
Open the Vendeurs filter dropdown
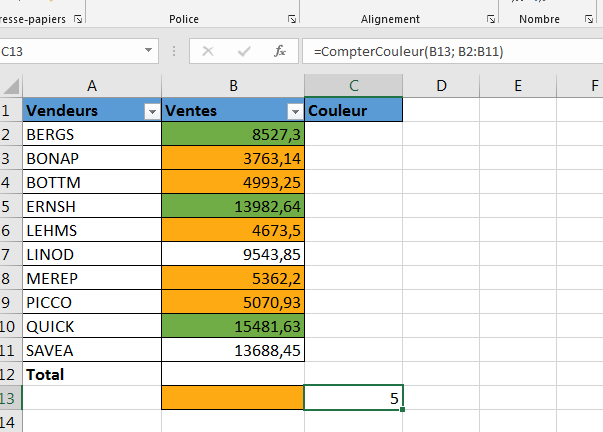point(151,111)
